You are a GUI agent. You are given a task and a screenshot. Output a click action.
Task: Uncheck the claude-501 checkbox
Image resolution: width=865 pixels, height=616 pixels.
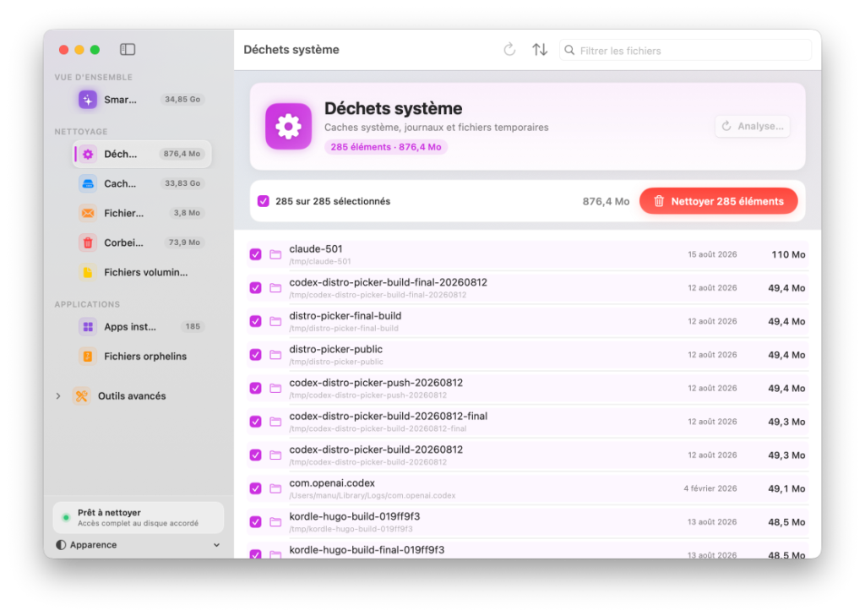pos(255,254)
